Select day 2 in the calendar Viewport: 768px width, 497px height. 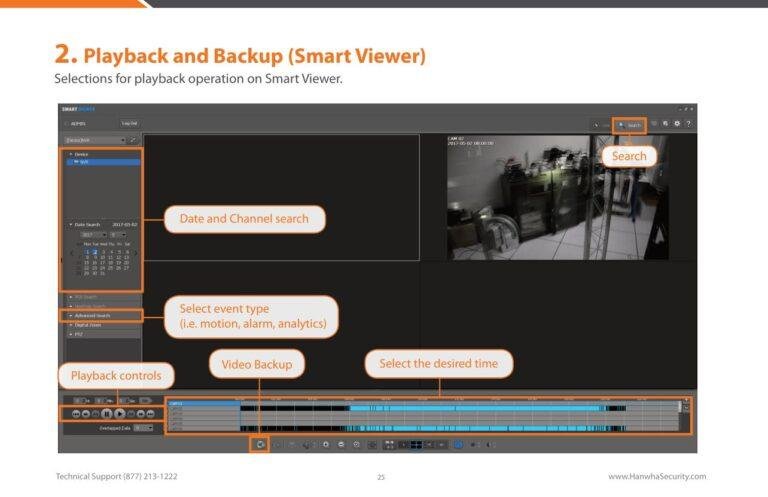click(x=95, y=252)
